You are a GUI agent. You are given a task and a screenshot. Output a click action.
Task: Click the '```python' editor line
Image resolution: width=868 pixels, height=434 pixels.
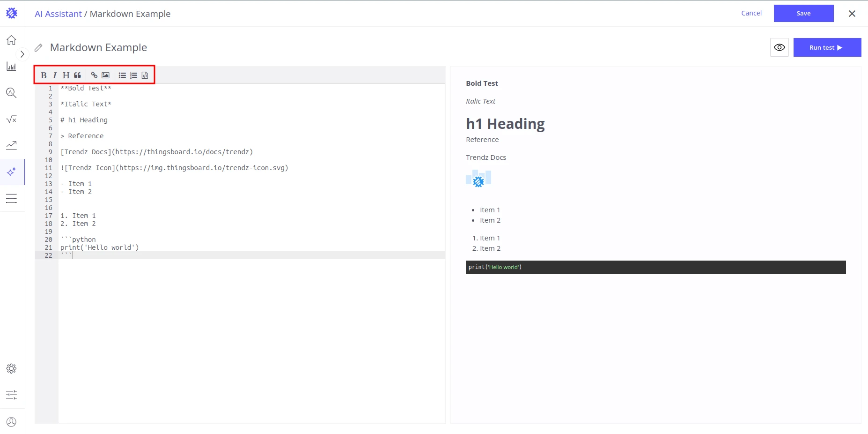coord(78,239)
